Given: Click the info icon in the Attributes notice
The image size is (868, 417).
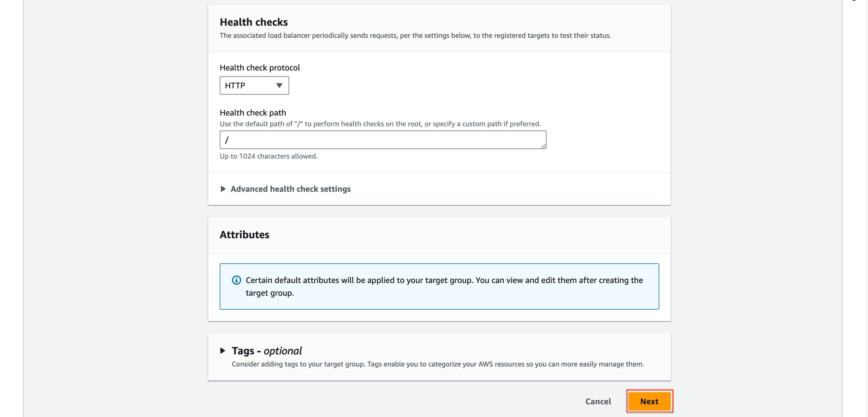Looking at the screenshot, I should coord(236,280).
